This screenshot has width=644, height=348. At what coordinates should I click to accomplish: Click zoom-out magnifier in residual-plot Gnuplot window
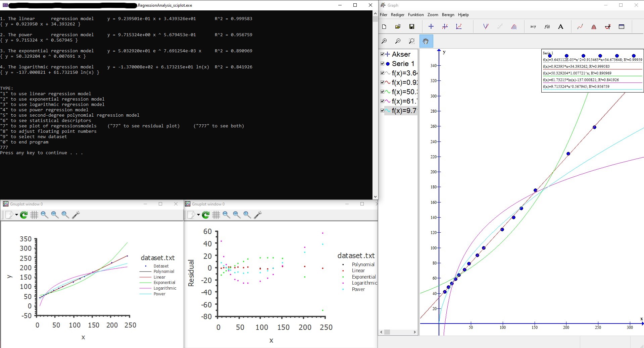point(226,215)
